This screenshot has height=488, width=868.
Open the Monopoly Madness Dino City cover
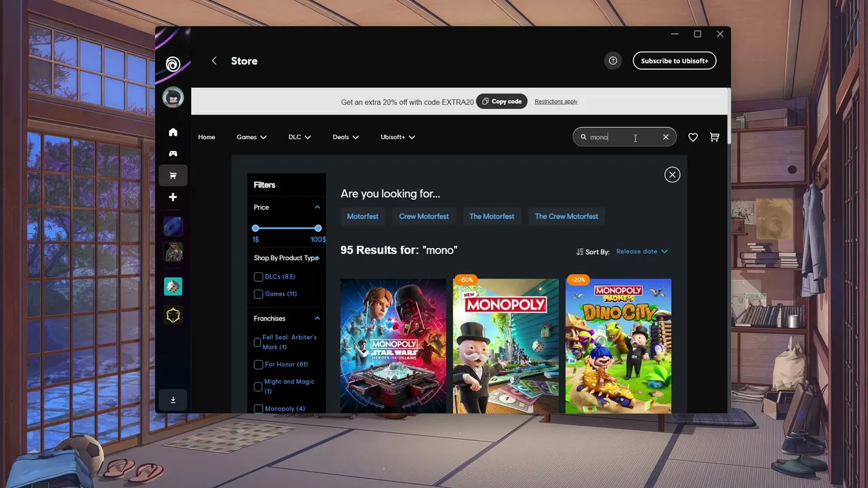tap(618, 346)
